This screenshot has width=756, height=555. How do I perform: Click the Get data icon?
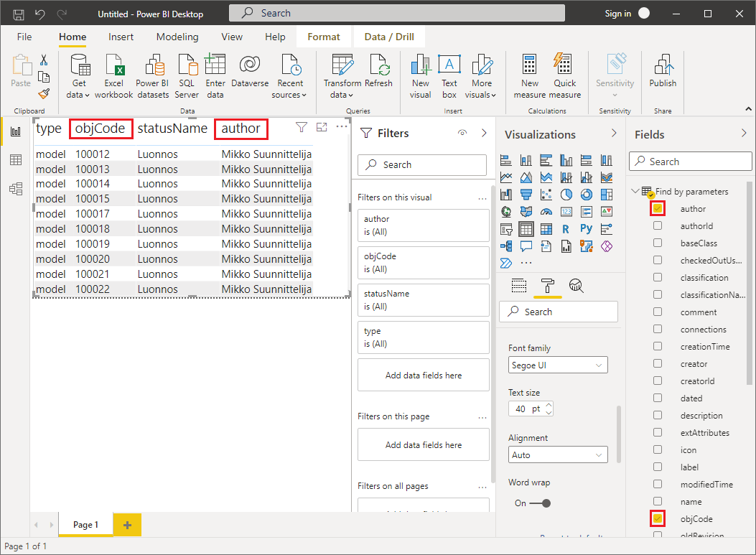(79, 66)
